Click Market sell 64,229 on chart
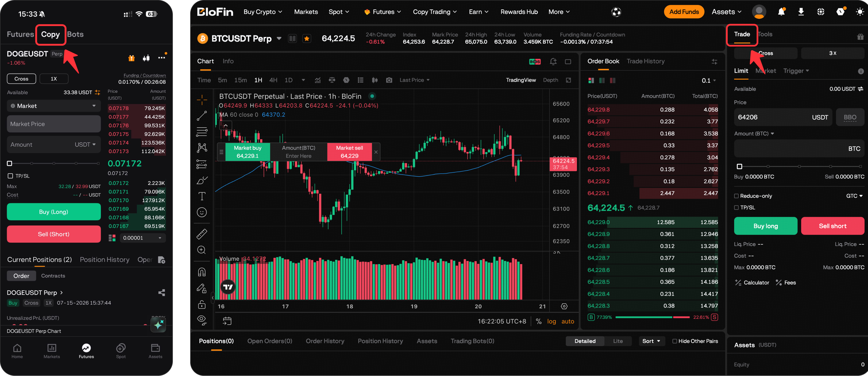Image resolution: width=868 pixels, height=376 pixels. click(349, 152)
